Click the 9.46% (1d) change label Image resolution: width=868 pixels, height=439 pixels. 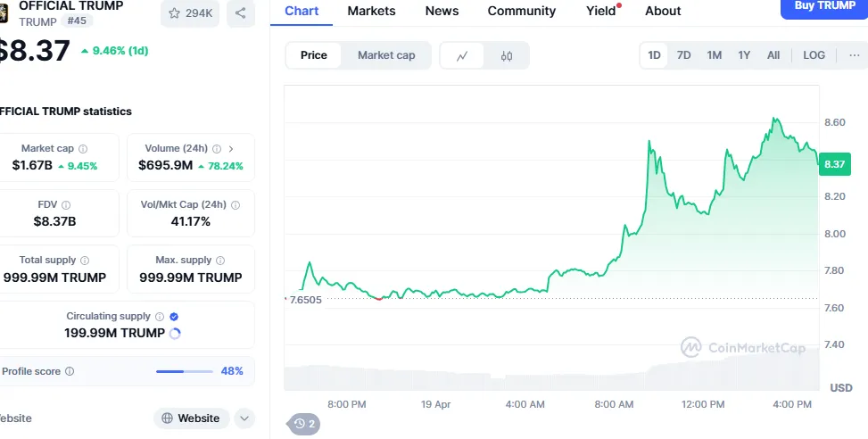(114, 51)
